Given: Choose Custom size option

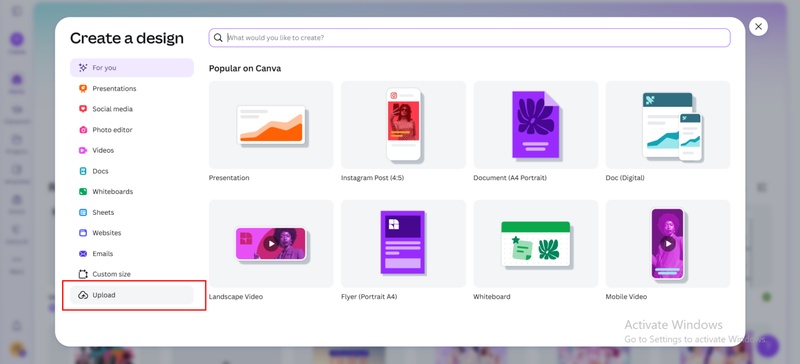Looking at the screenshot, I should tap(132, 274).
